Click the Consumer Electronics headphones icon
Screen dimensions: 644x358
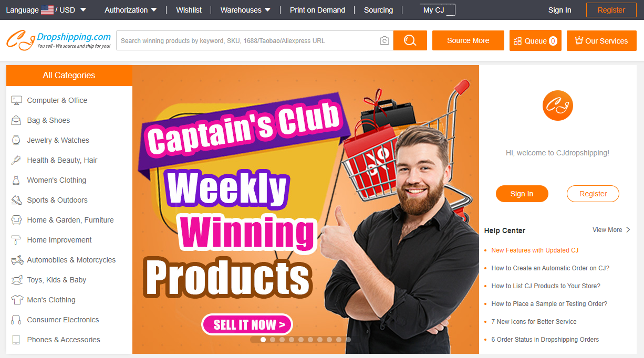[16, 320]
